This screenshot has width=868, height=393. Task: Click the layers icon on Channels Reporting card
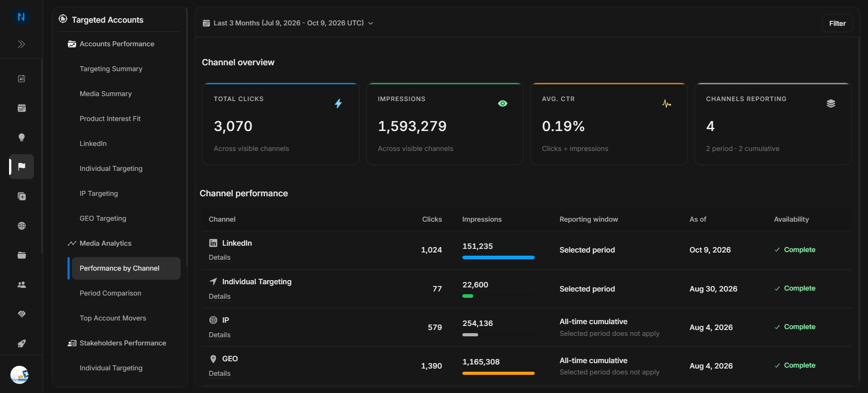(831, 103)
